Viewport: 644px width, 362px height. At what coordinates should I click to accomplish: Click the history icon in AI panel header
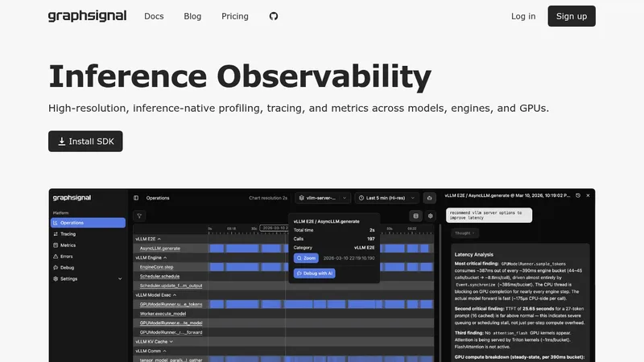578,195
